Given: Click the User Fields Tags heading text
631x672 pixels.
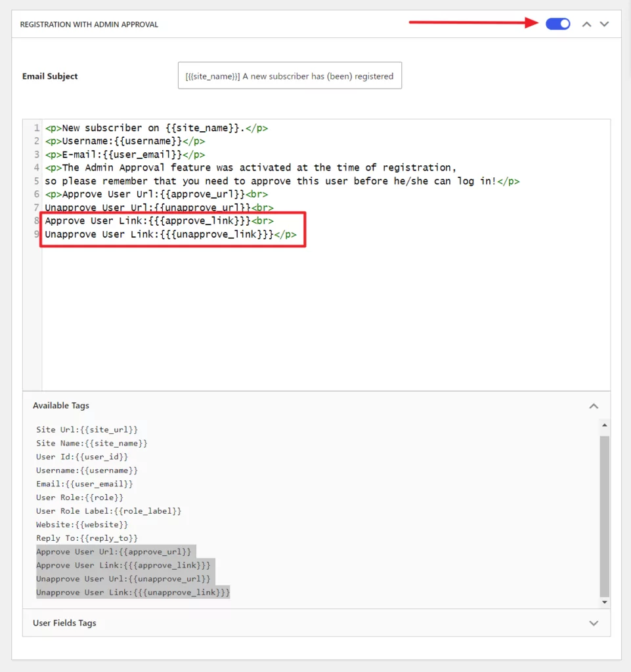Looking at the screenshot, I should coord(64,623).
